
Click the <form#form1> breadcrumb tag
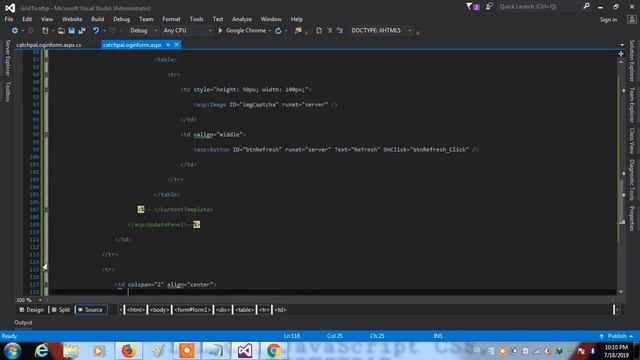(192, 310)
